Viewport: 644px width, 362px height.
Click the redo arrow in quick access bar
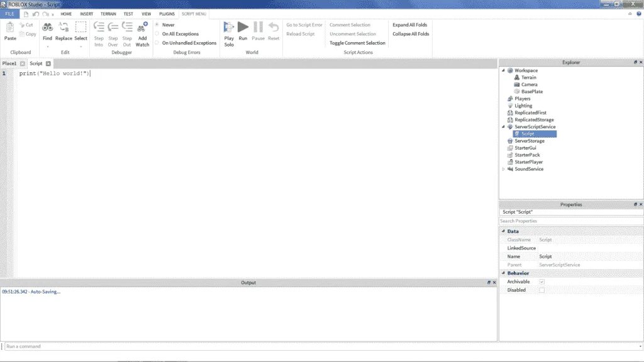tap(45, 14)
